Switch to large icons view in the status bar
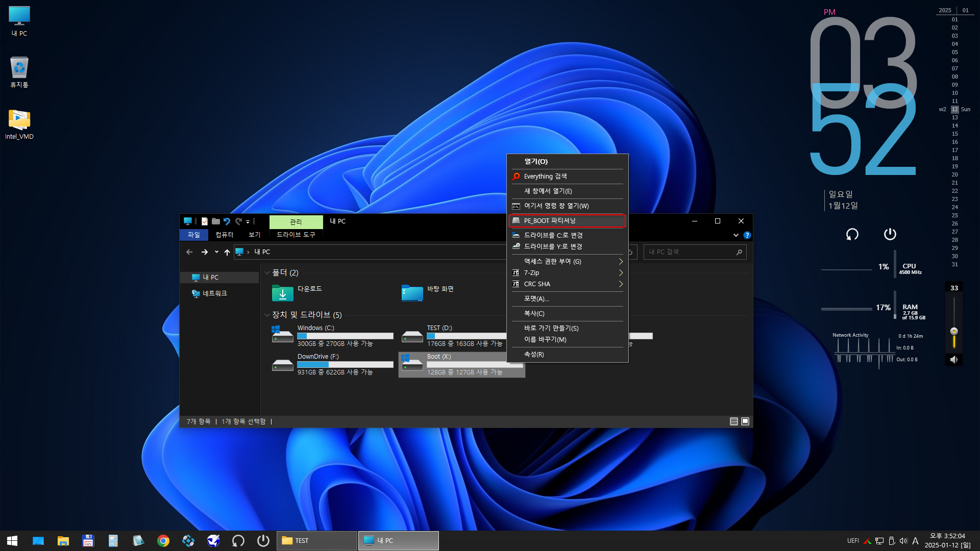 [x=745, y=421]
